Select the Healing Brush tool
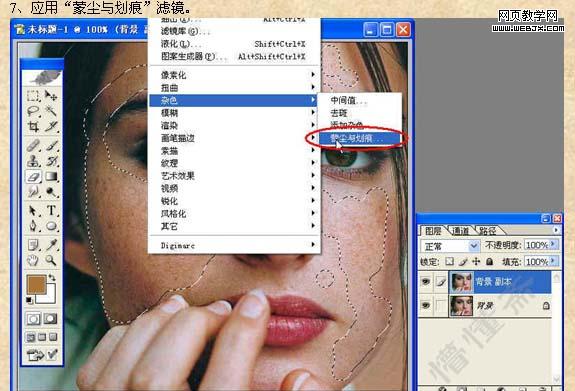The height and width of the screenshot is (391, 575). tap(33, 146)
